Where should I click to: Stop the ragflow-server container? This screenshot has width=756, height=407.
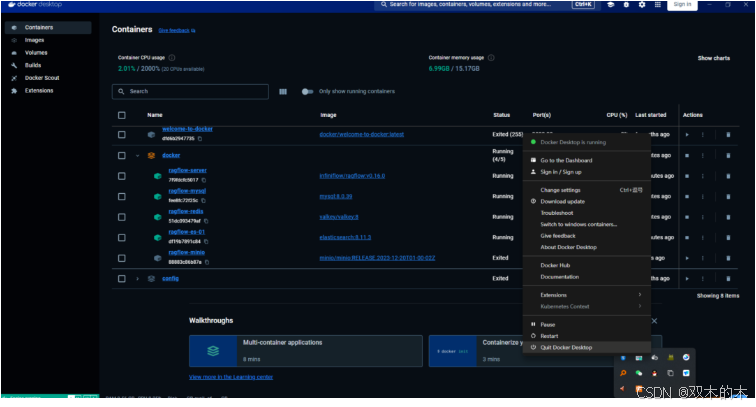point(687,176)
